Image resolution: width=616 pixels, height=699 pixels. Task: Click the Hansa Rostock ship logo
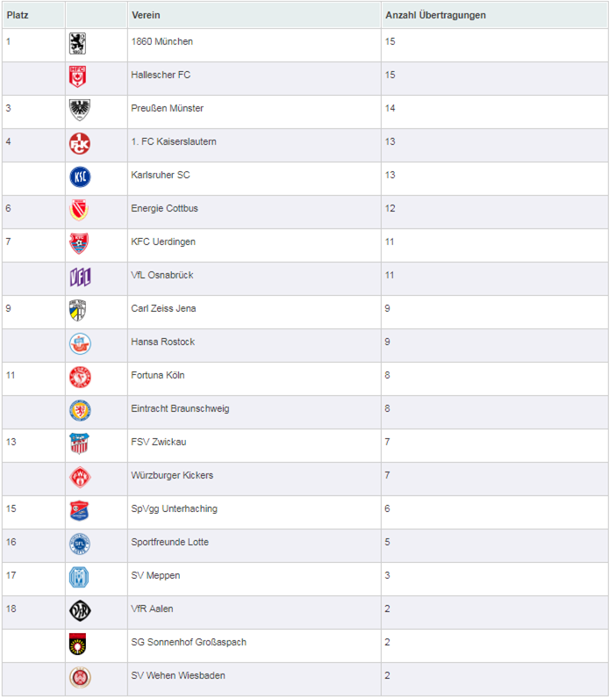[x=80, y=343]
